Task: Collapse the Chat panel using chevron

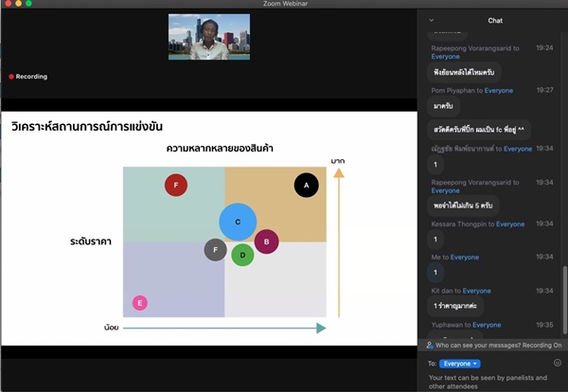Action: 432,20
